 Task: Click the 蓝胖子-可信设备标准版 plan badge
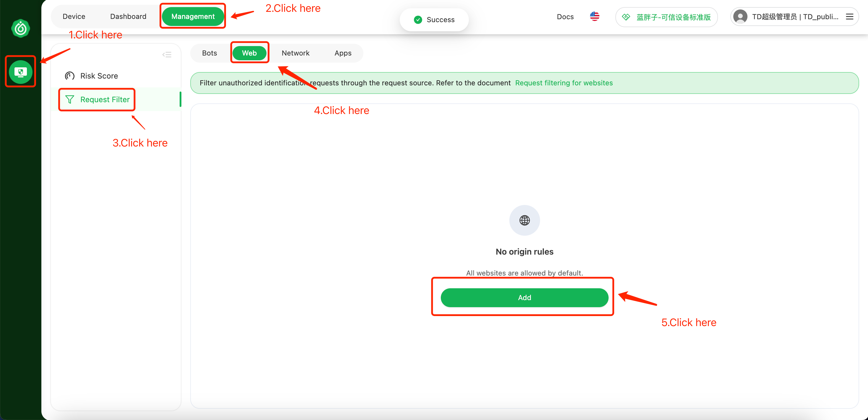pos(666,17)
